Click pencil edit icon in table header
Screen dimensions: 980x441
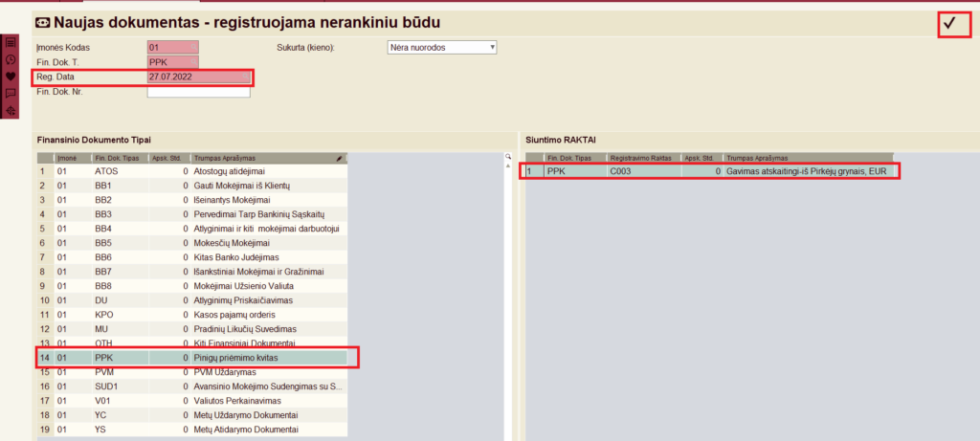[x=340, y=158]
